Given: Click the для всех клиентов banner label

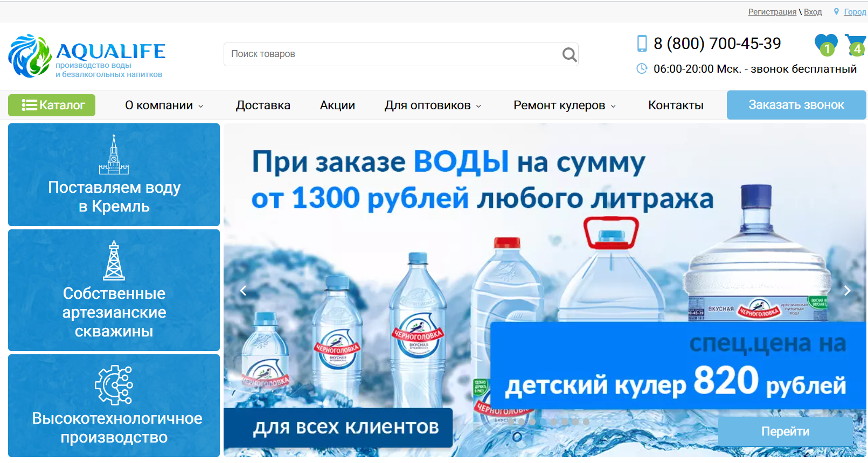Looking at the screenshot, I should [x=338, y=427].
